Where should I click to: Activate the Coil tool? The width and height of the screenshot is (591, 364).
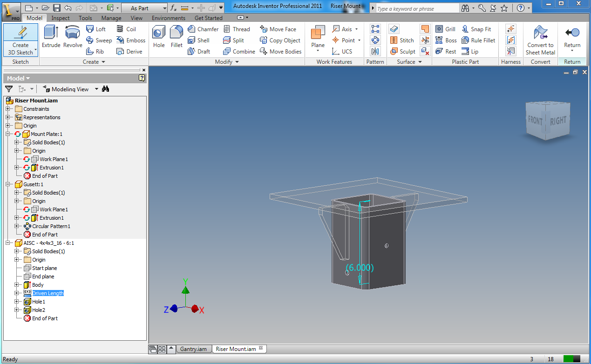point(126,29)
